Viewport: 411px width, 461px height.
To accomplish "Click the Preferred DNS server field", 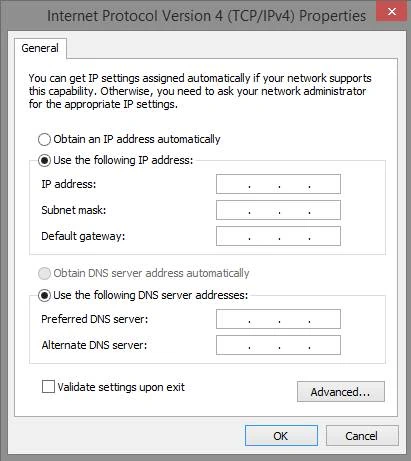I will (278, 319).
